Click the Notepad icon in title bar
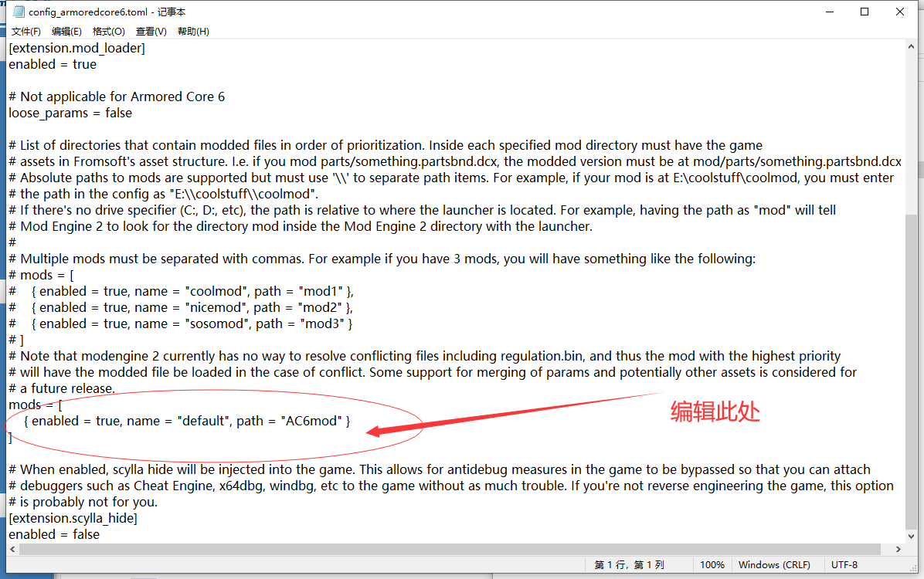924x579 pixels. 16,12
